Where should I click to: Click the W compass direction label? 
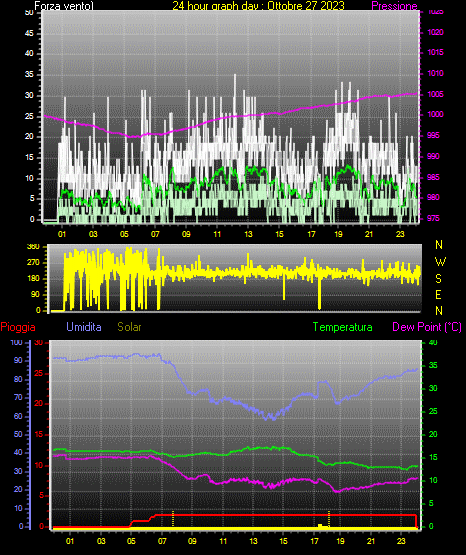click(440, 262)
